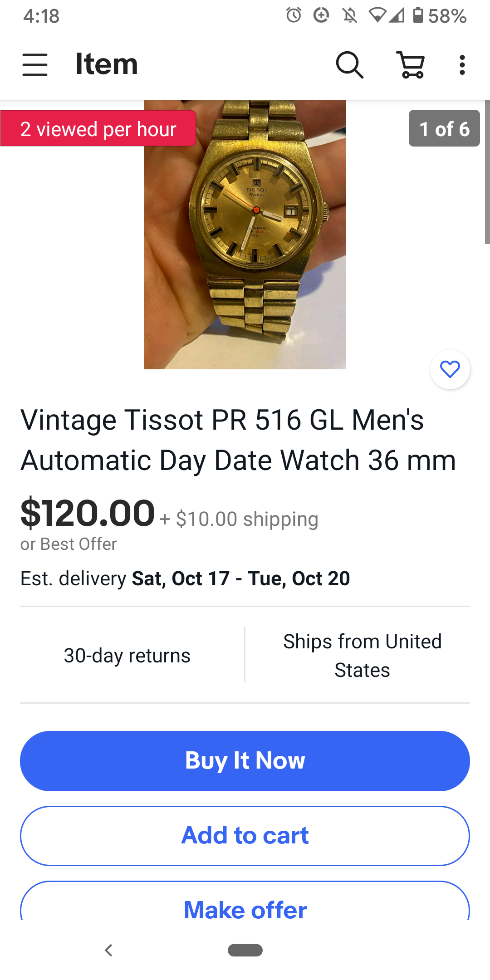
Task: Tap the Wi-Fi signal icon
Action: point(377,15)
